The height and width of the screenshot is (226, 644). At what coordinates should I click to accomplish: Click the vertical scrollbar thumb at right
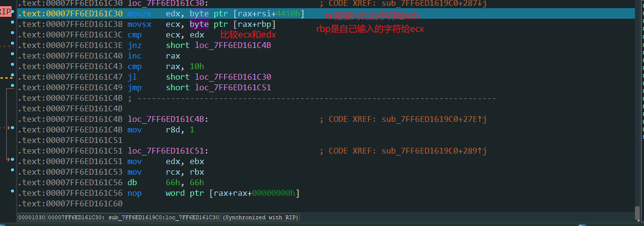637,212
